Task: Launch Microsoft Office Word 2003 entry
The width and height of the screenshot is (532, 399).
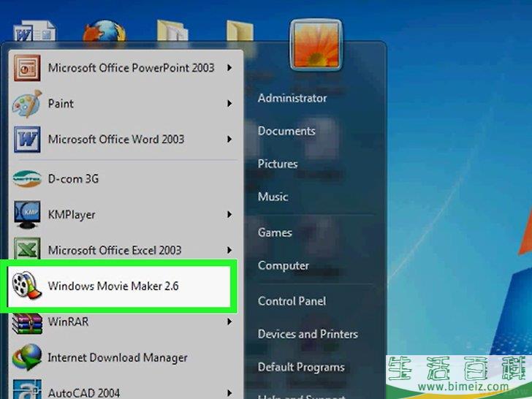Action: pyautogui.click(x=126, y=139)
